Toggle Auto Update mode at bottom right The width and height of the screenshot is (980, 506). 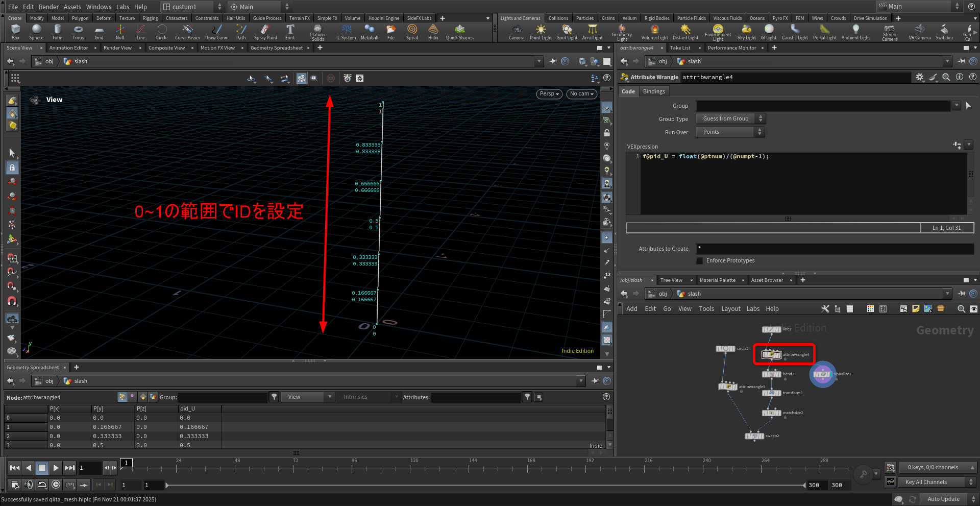(x=943, y=499)
